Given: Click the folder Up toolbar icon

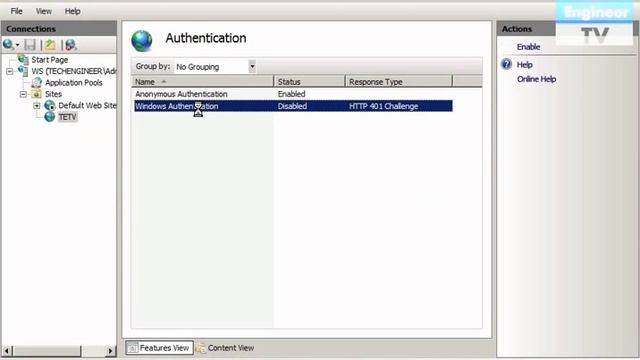Looking at the screenshot, I should coord(50,44).
